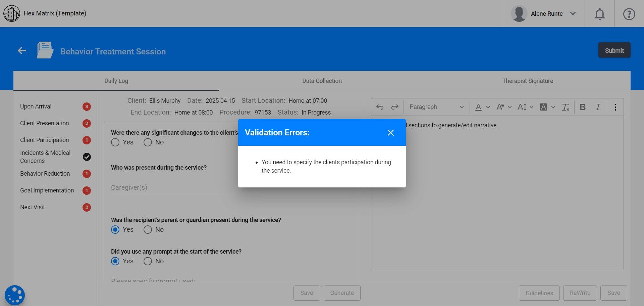Click the Save button next to Generate
Image resolution: width=644 pixels, height=306 pixels.
[307, 293]
